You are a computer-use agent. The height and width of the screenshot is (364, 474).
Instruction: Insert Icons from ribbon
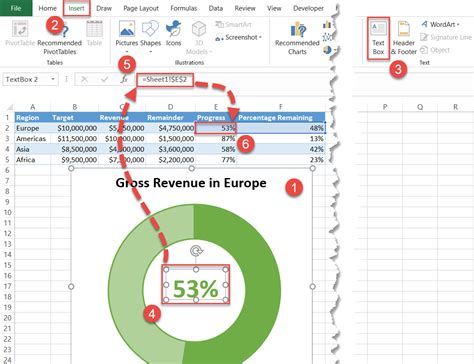pos(173,33)
